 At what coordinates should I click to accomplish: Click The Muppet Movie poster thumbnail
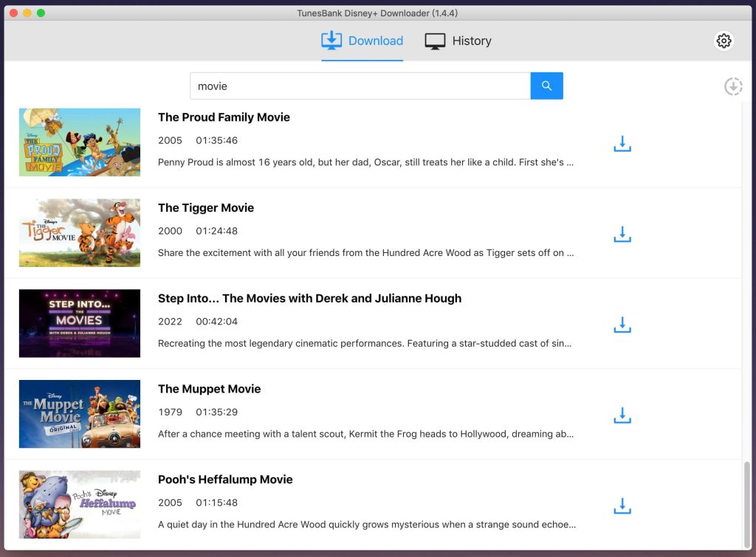(x=80, y=414)
